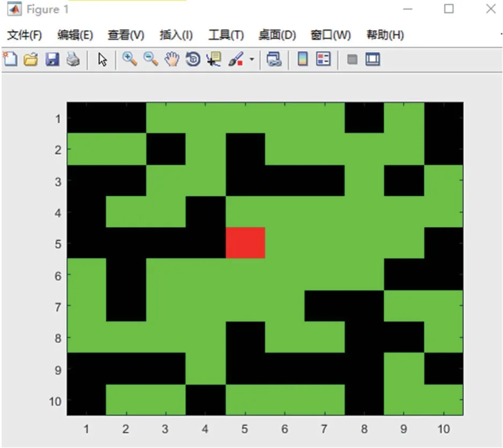Viewport: 503px width, 448px height.
Task: Insert a legend from the toolbar
Action: (324, 59)
